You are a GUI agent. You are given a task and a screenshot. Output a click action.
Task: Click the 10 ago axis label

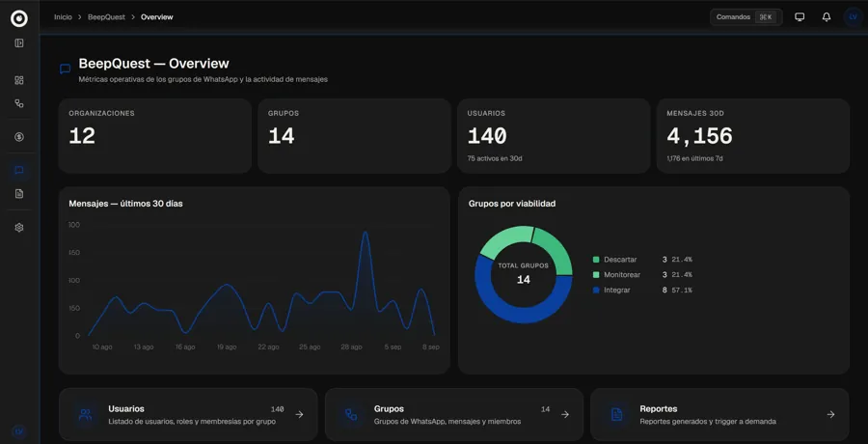click(102, 347)
